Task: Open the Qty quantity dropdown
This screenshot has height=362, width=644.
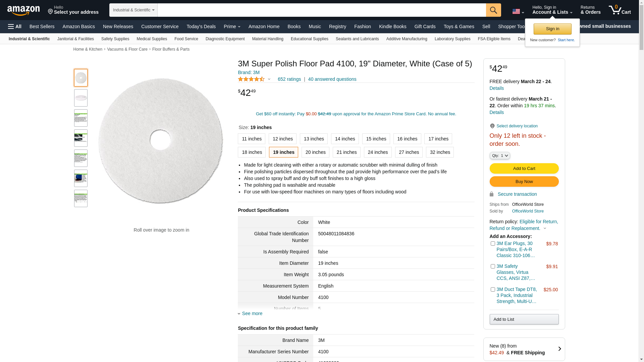Action: click(499, 156)
